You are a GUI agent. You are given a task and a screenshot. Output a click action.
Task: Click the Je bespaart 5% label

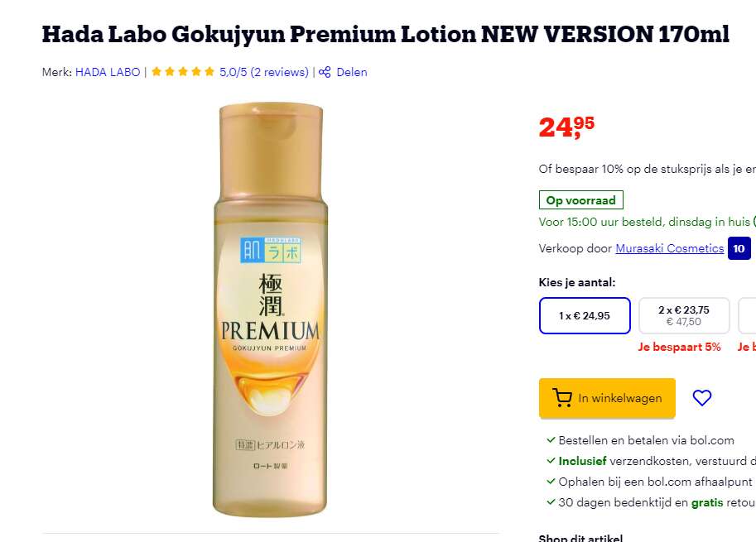point(679,347)
